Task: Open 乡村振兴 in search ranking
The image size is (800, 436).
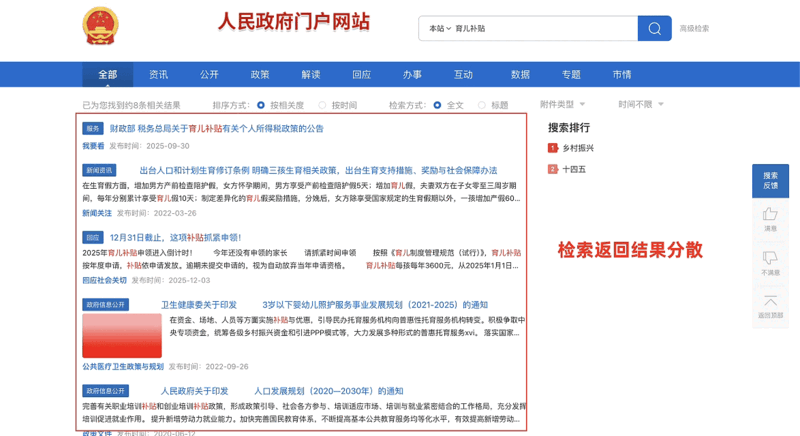Action: point(578,148)
